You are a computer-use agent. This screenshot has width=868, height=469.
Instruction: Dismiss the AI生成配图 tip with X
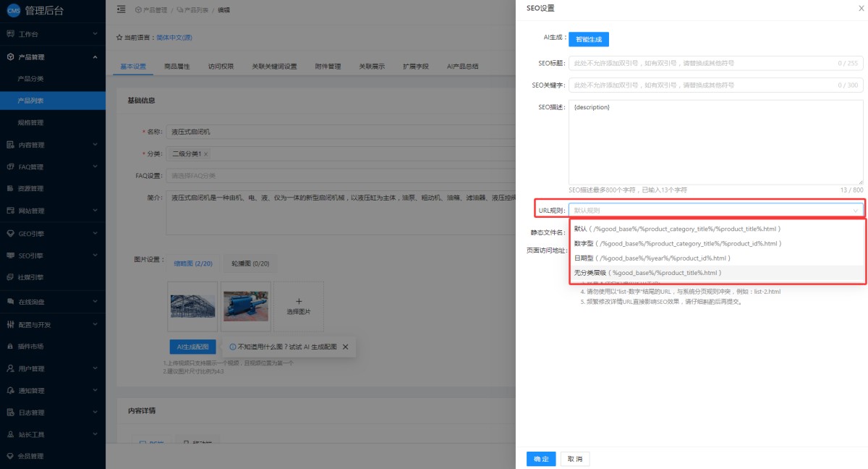click(345, 347)
